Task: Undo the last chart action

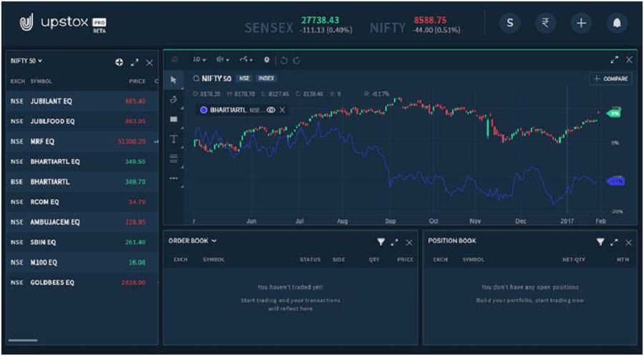Action: click(284, 60)
